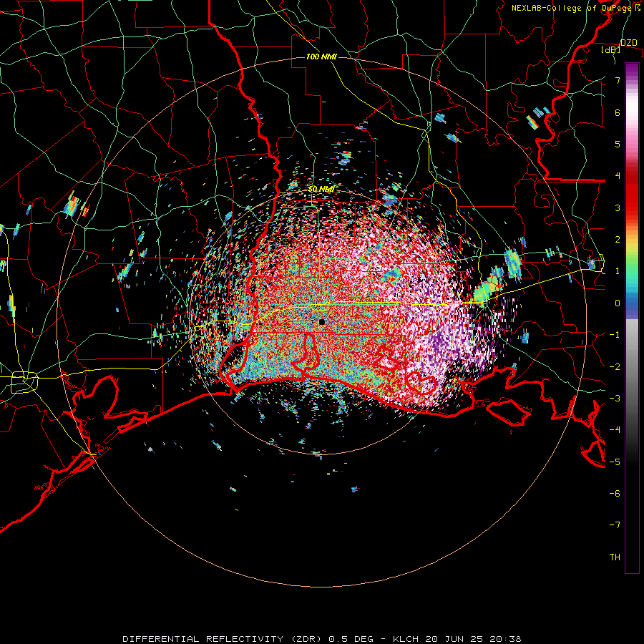Select the -6 value on the color scale
The image size is (644, 644).
coord(615,494)
